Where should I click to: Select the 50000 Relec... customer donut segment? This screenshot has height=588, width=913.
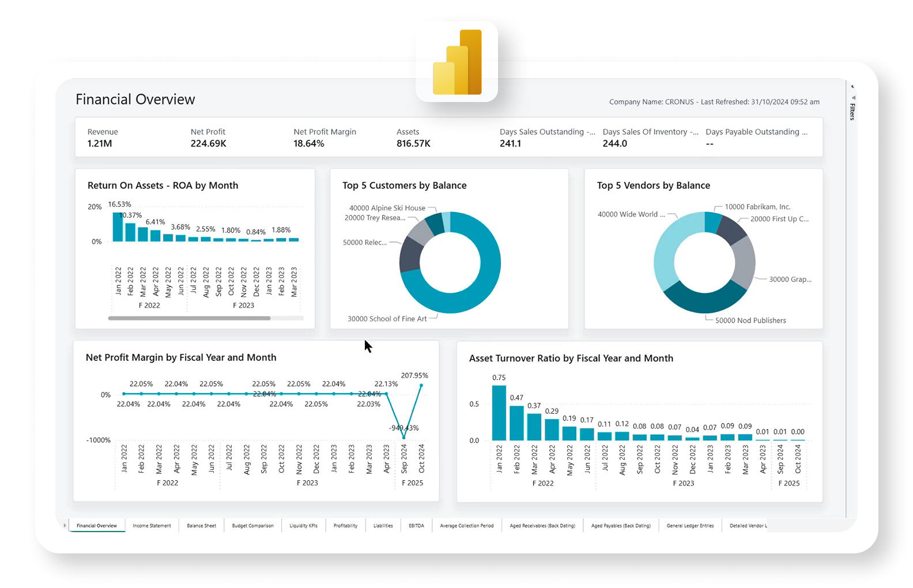(409, 254)
